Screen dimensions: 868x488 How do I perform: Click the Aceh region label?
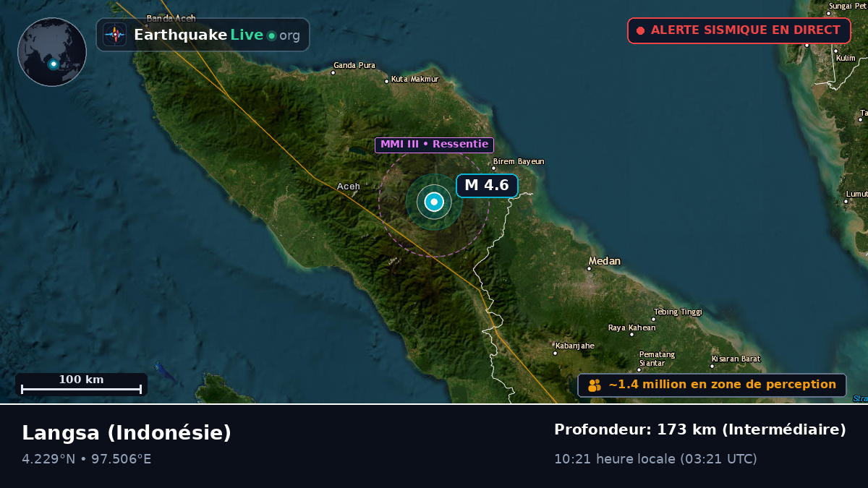[349, 187]
